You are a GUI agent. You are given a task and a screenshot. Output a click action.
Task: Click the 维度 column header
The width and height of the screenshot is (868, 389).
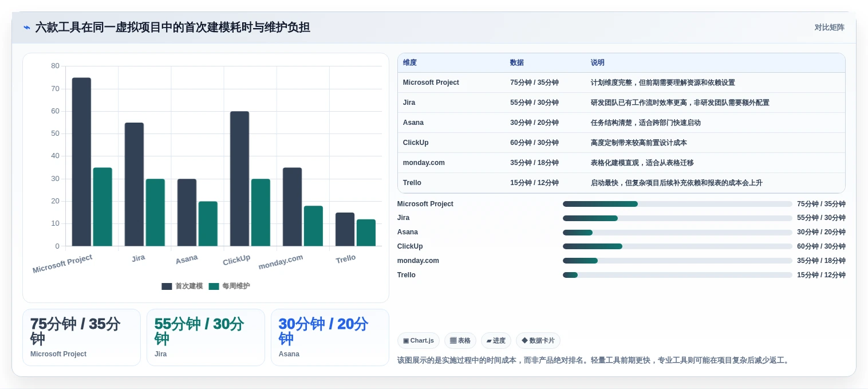coord(410,63)
